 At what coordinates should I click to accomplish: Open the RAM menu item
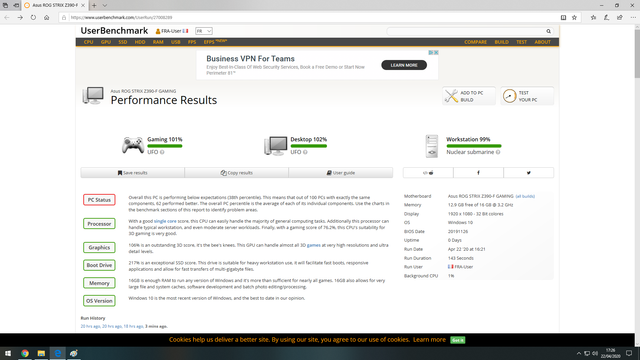click(158, 42)
